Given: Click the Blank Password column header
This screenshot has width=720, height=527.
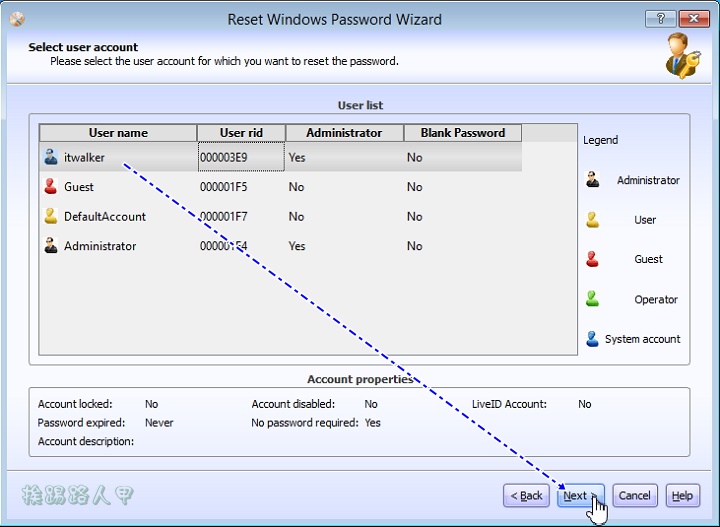Looking at the screenshot, I should [462, 133].
